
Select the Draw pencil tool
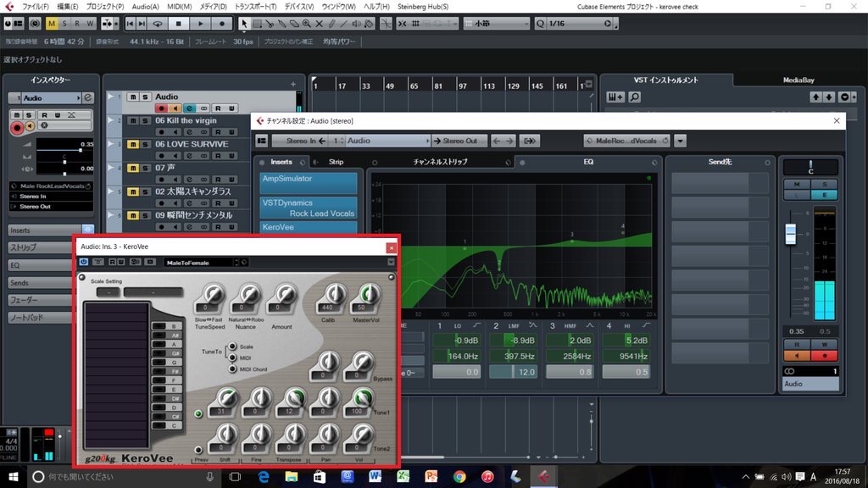(331, 24)
